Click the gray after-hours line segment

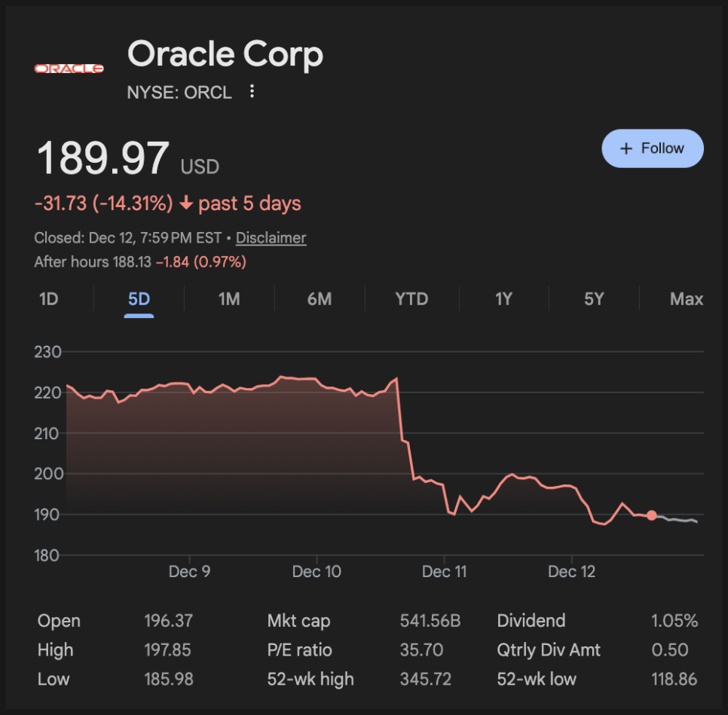click(677, 520)
